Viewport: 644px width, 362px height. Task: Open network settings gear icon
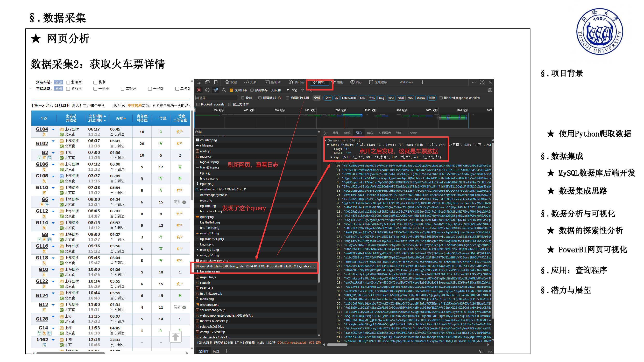[490, 90]
